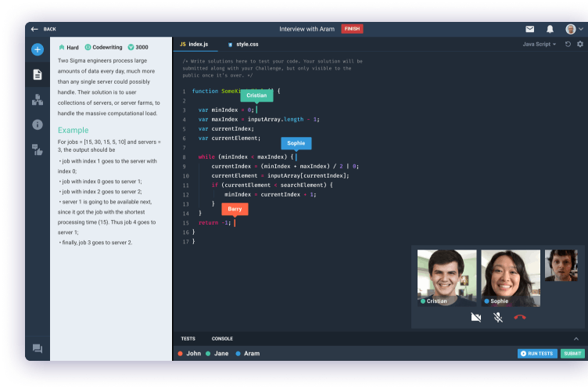Select Sophie's video thumbnail

511,278
